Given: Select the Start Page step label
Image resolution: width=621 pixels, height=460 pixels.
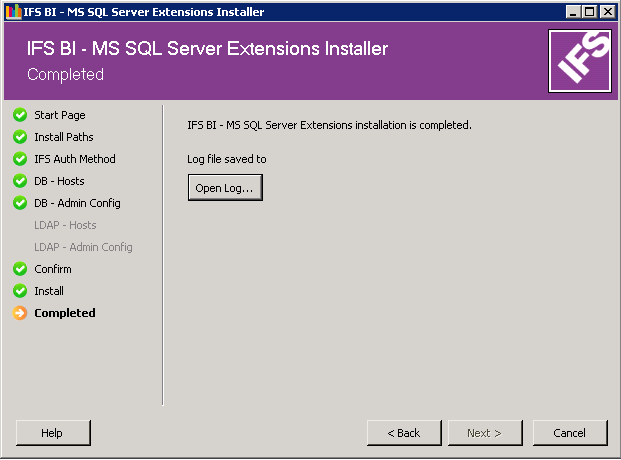Looking at the screenshot, I should pos(59,115).
